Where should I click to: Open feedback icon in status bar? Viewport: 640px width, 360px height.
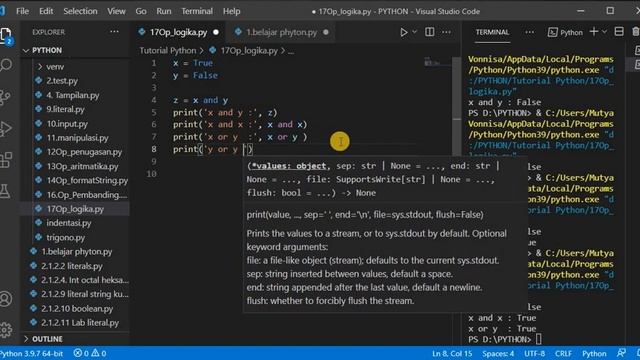[621, 353]
